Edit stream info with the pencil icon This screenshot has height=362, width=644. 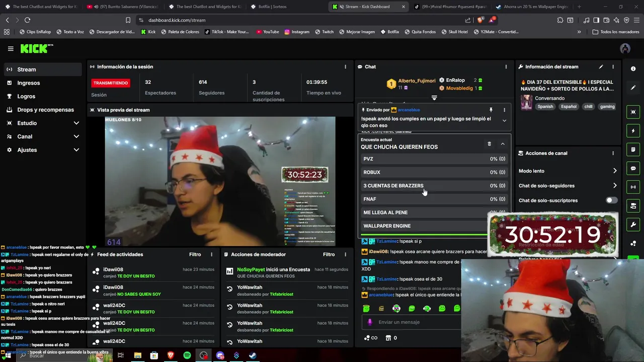(601, 67)
